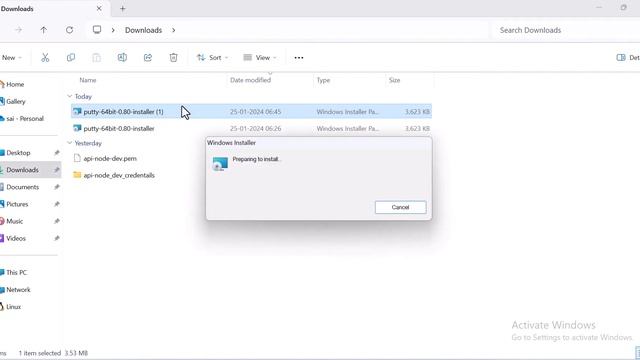Select api-node-dev.pem file name
Viewport: 640px width, 360px height.
110,158
